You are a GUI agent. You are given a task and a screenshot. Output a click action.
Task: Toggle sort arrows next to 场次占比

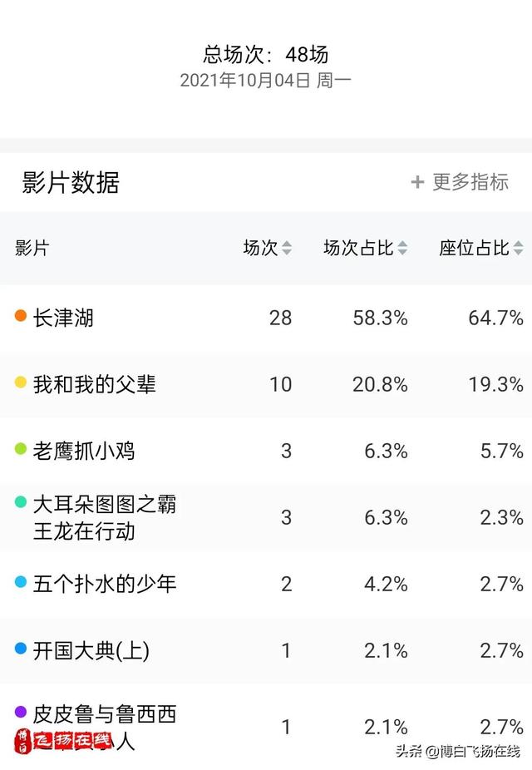402,248
